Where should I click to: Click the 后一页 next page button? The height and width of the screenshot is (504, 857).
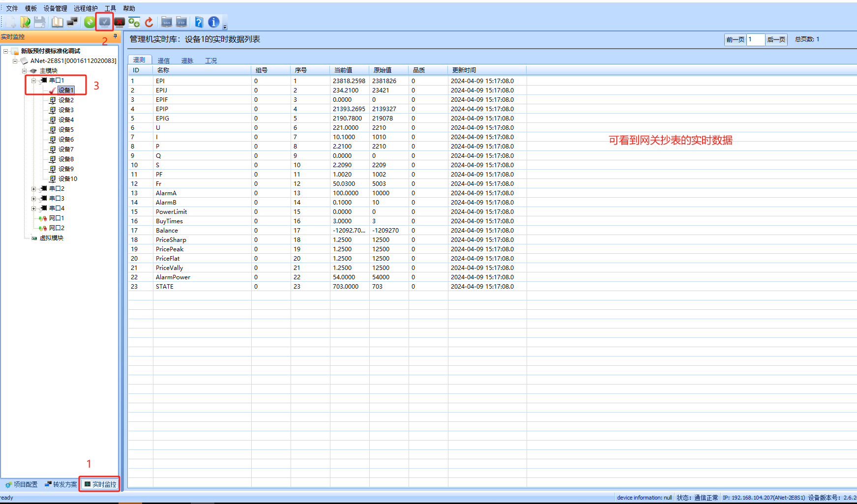pyautogui.click(x=776, y=40)
